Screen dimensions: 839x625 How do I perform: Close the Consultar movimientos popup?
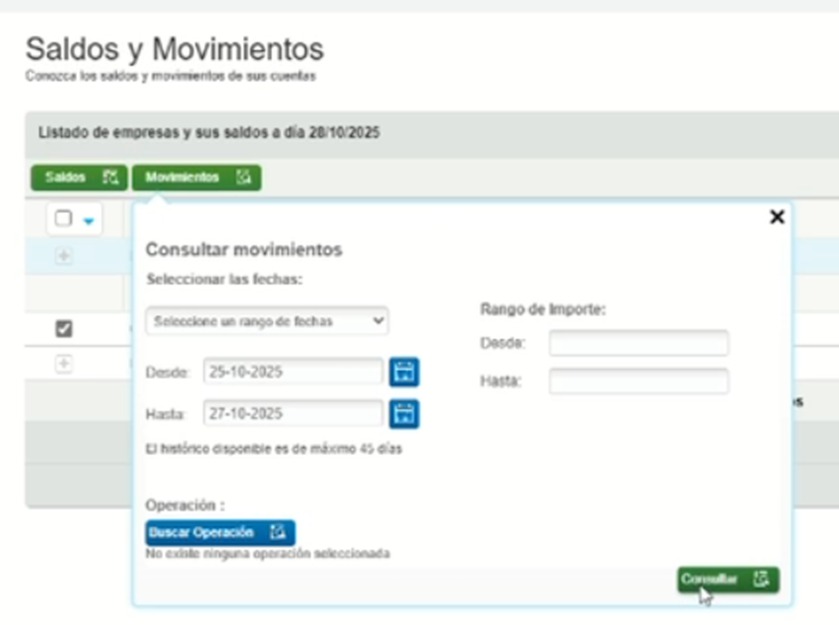(776, 217)
